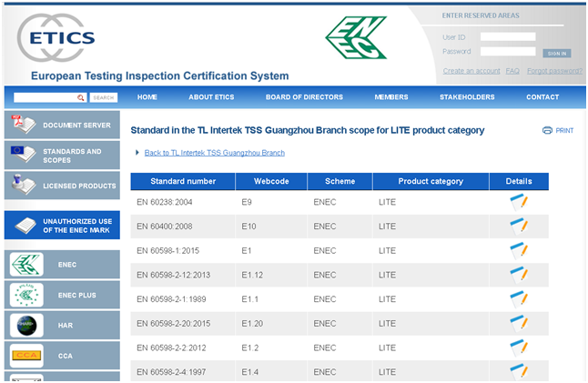
Task: Click webcode E1.12
Action: [x=252, y=275]
